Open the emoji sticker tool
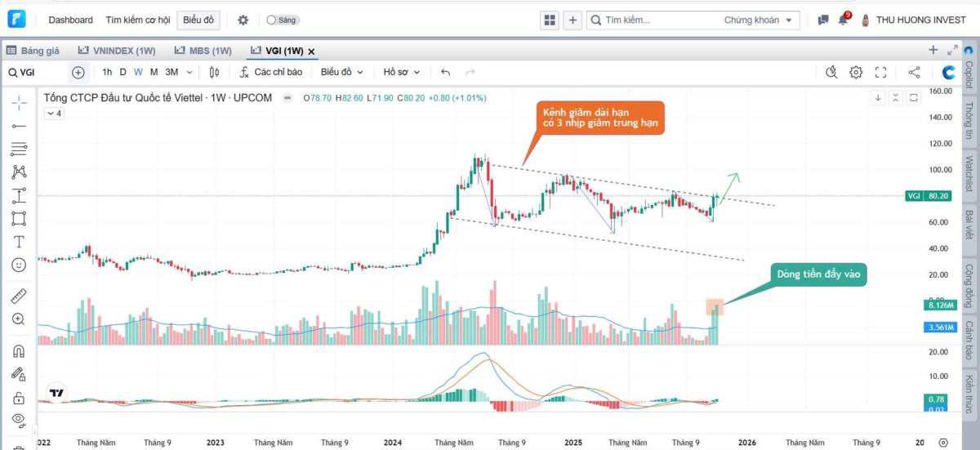The width and height of the screenshot is (980, 450). tap(19, 265)
